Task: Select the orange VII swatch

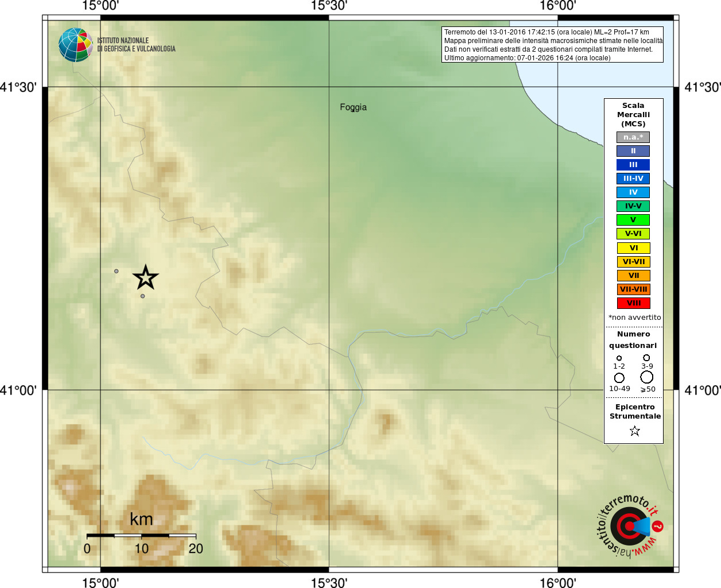Action: click(x=633, y=276)
